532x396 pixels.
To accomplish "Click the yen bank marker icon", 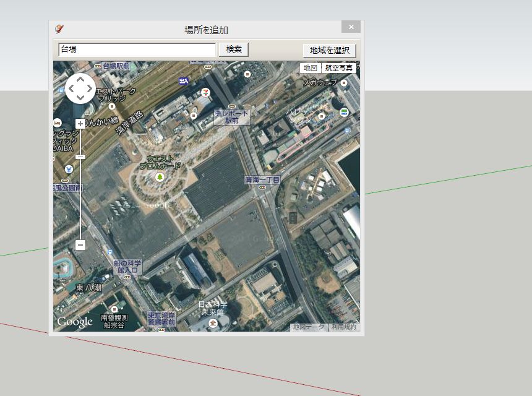I will pyautogui.click(x=69, y=170).
